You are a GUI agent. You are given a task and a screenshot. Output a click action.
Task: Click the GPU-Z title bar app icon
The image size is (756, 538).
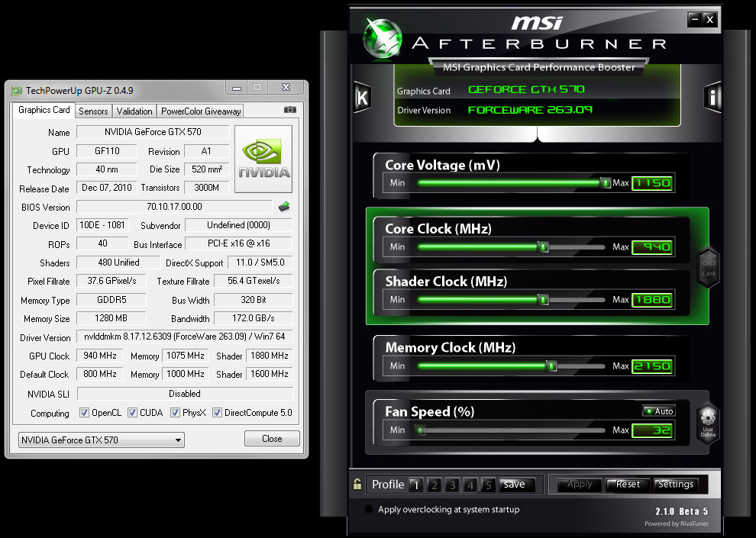point(17,91)
